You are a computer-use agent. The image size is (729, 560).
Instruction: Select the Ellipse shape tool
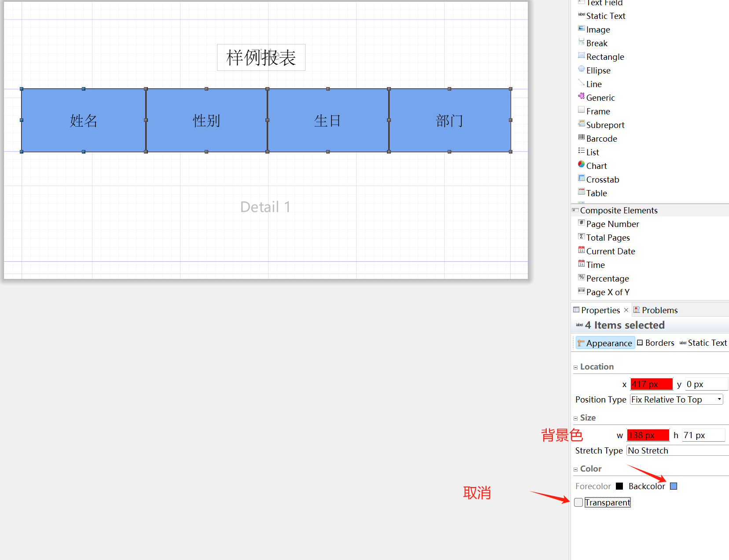pyautogui.click(x=598, y=70)
